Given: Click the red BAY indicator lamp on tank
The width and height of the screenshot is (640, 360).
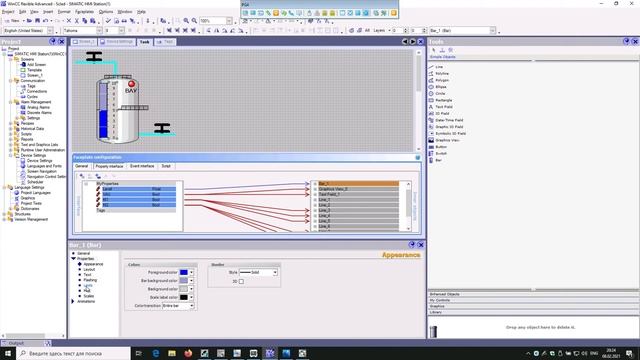Looking at the screenshot, I should click(x=131, y=84).
